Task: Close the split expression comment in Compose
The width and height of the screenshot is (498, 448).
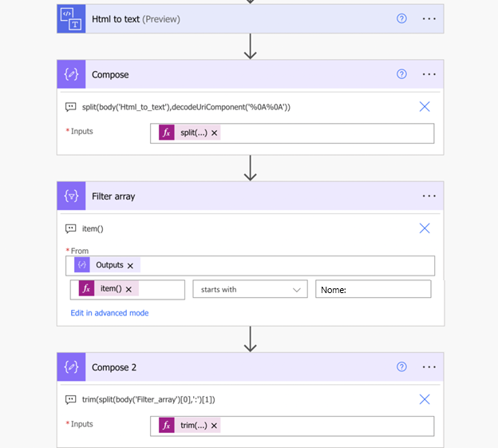Action: (425, 107)
